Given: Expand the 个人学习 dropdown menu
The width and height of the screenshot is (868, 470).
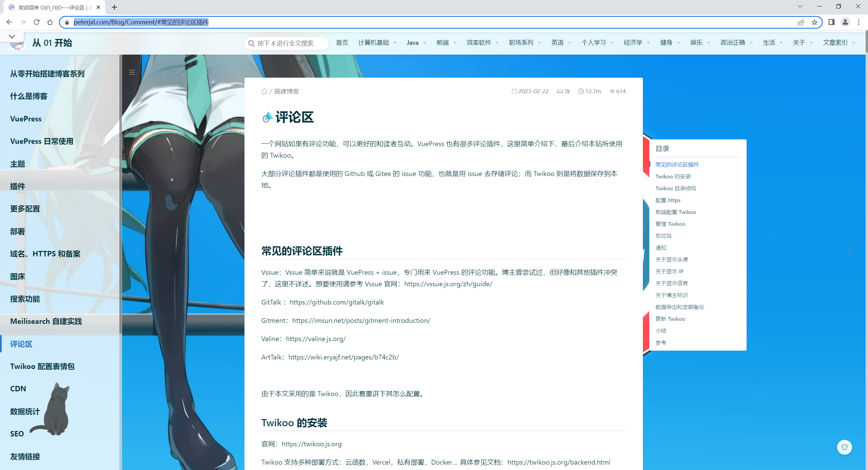Looking at the screenshot, I should [597, 43].
